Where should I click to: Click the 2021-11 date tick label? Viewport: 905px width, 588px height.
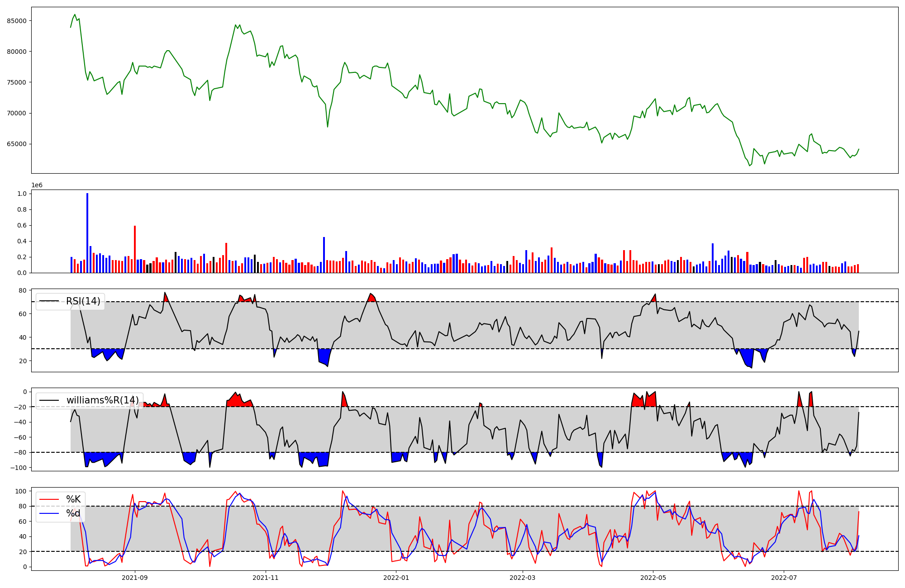point(266,578)
